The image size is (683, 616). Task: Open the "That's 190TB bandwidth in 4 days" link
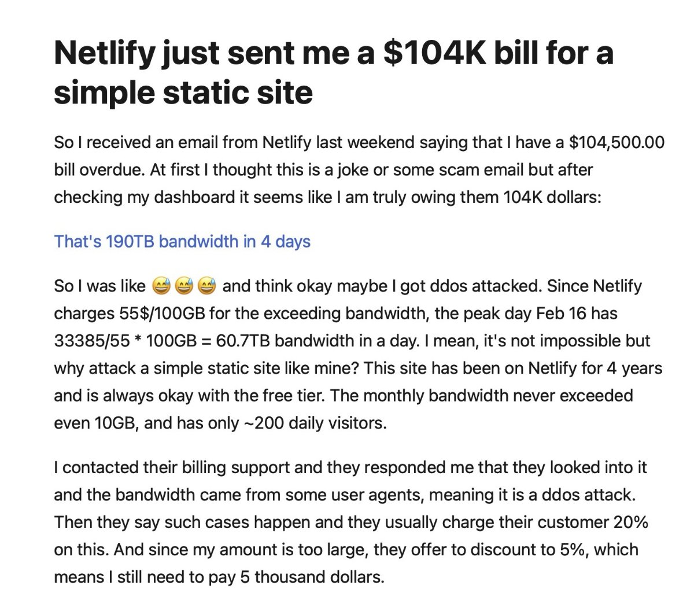[x=182, y=241]
